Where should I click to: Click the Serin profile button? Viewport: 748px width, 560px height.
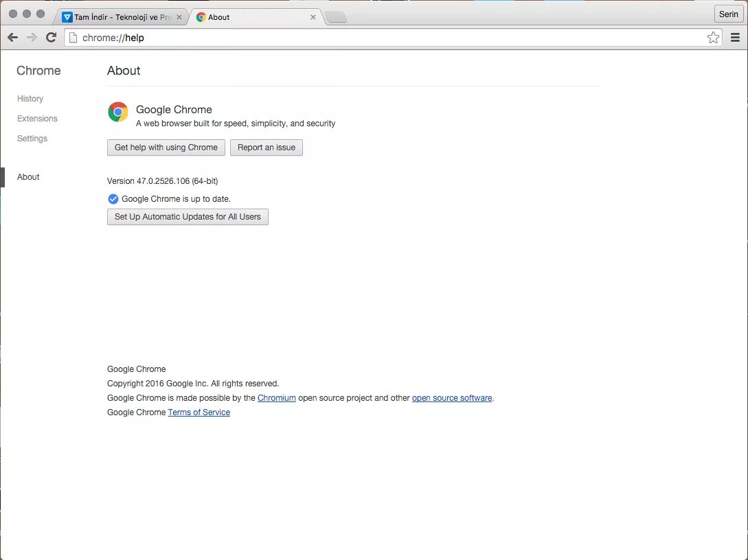(x=729, y=14)
